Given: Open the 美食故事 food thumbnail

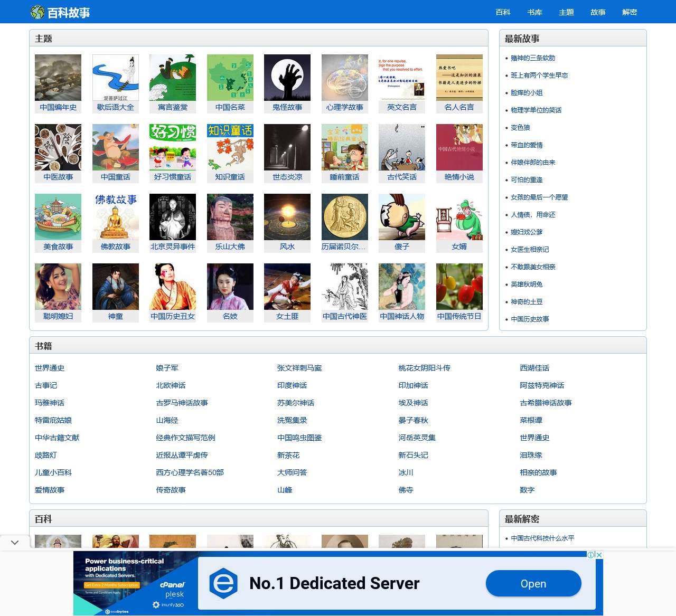Looking at the screenshot, I should point(58,217).
